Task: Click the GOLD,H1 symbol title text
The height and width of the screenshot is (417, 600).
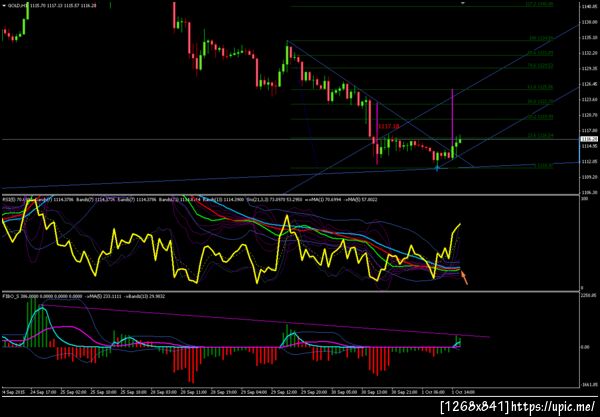Action: [18, 6]
